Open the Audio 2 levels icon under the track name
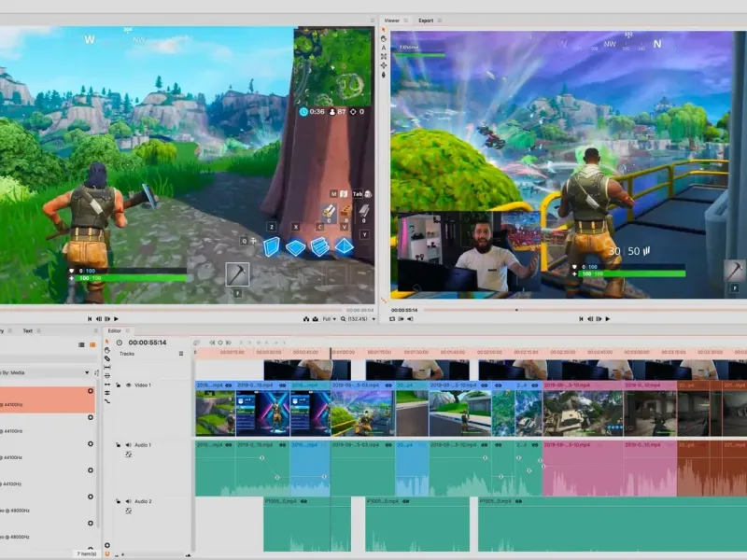747x560 pixels. (x=128, y=511)
